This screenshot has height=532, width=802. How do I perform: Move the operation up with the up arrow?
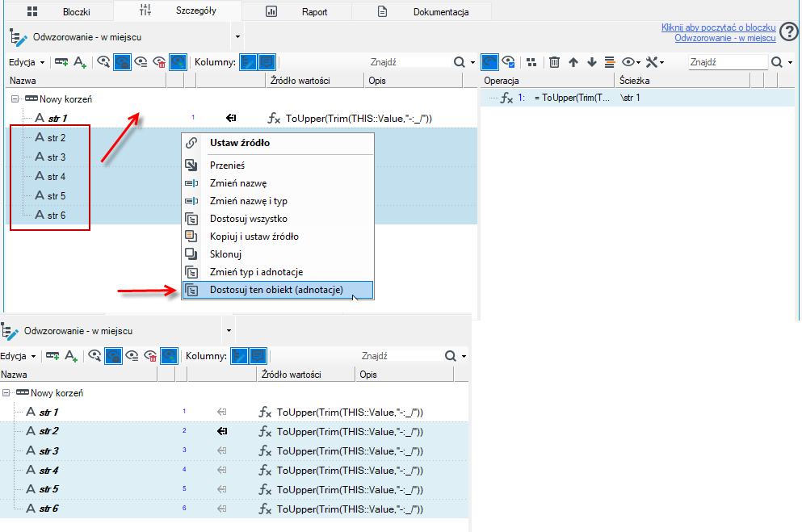(573, 62)
